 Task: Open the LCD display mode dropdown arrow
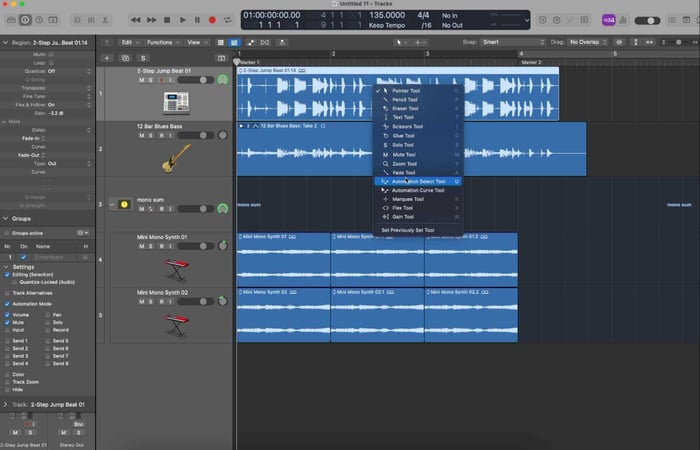(x=527, y=20)
